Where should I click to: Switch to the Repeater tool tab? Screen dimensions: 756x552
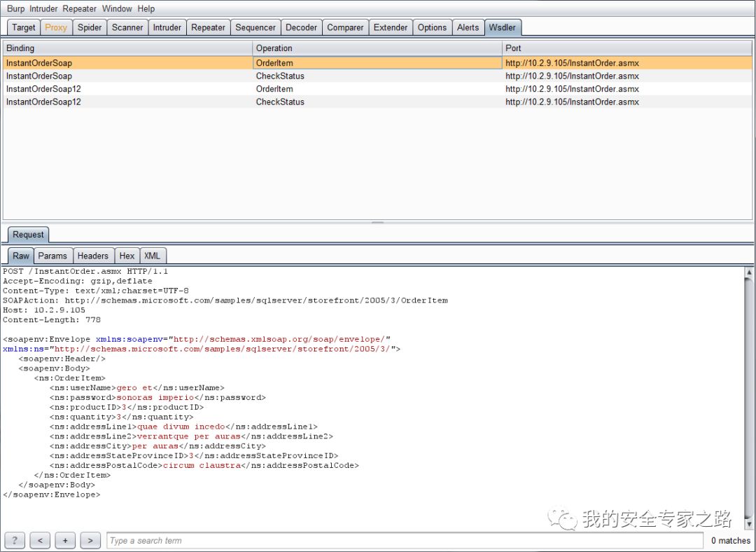click(209, 27)
